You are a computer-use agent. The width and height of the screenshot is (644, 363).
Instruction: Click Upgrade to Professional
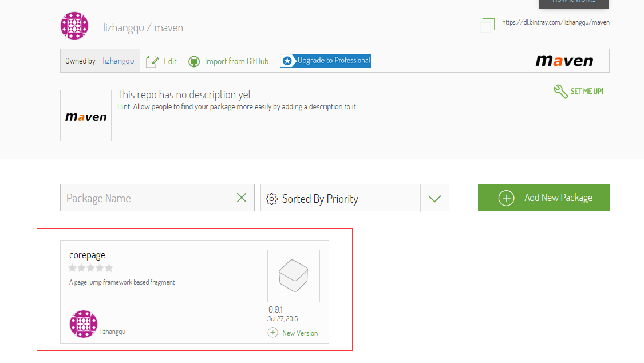(x=325, y=60)
